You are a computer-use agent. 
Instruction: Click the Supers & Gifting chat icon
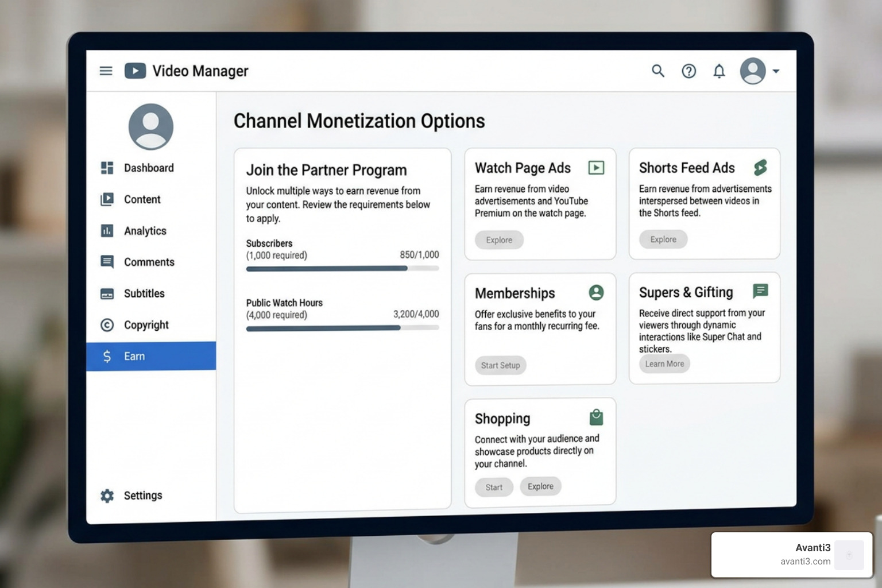(760, 291)
